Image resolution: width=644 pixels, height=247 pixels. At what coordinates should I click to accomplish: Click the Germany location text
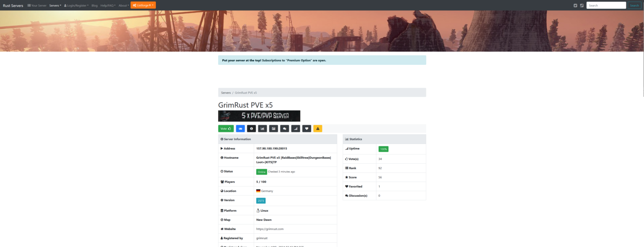point(267,191)
